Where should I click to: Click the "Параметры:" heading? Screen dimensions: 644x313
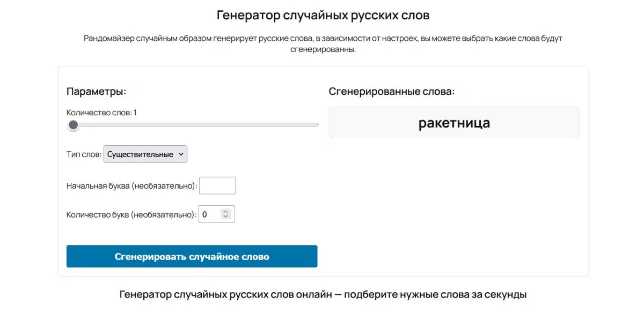click(x=96, y=91)
